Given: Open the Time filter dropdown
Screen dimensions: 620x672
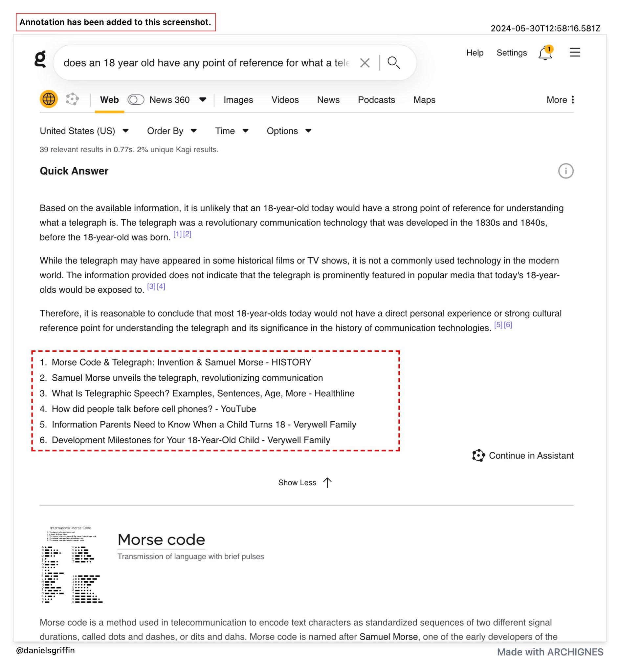Looking at the screenshot, I should click(232, 131).
